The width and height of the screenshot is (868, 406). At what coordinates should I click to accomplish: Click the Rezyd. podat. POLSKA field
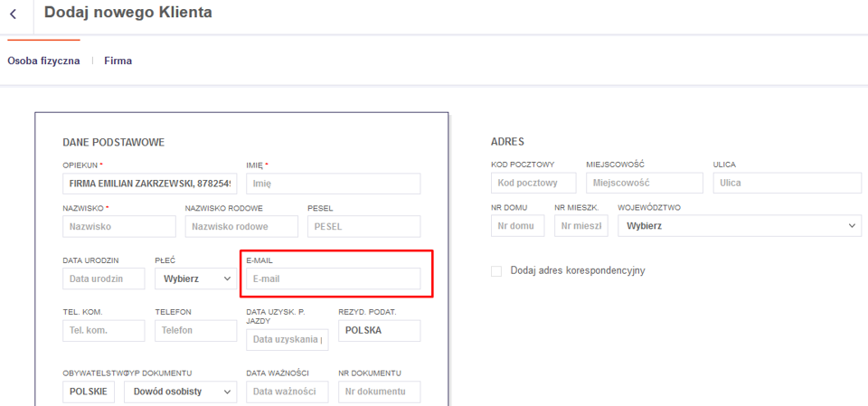coord(379,330)
